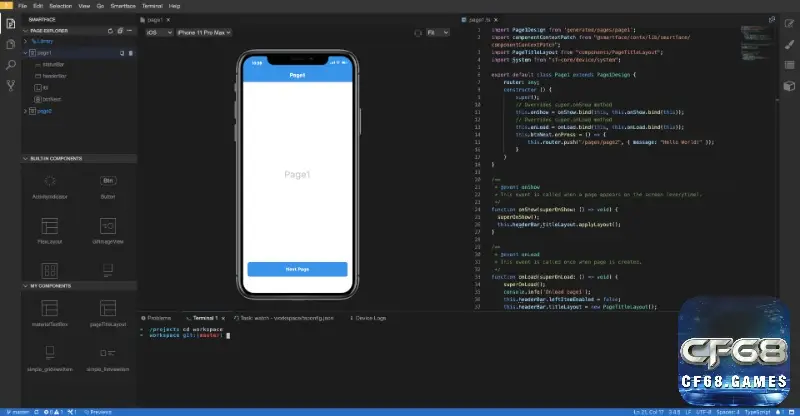Close the Terminal 1 tab
800x416 pixels.
(x=223, y=318)
